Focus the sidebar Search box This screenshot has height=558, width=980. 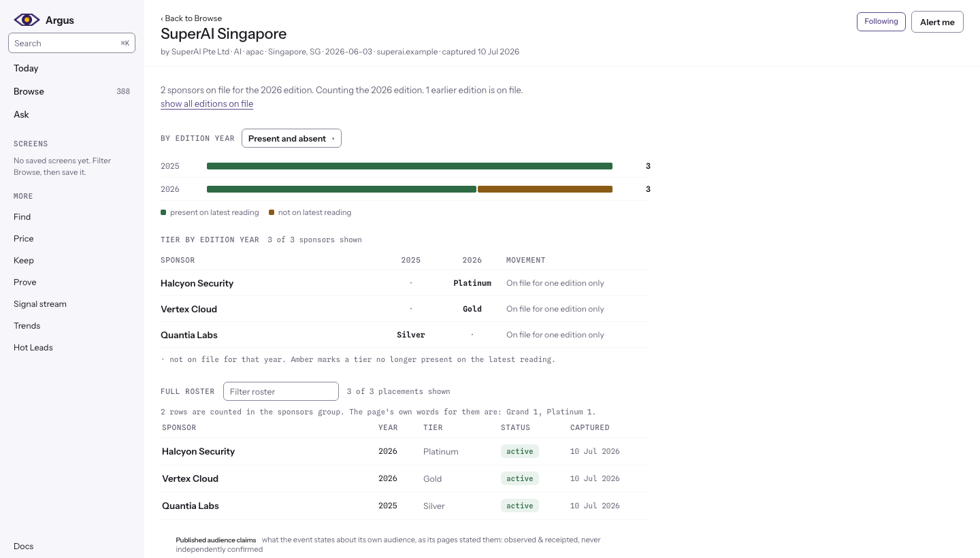[x=71, y=43]
